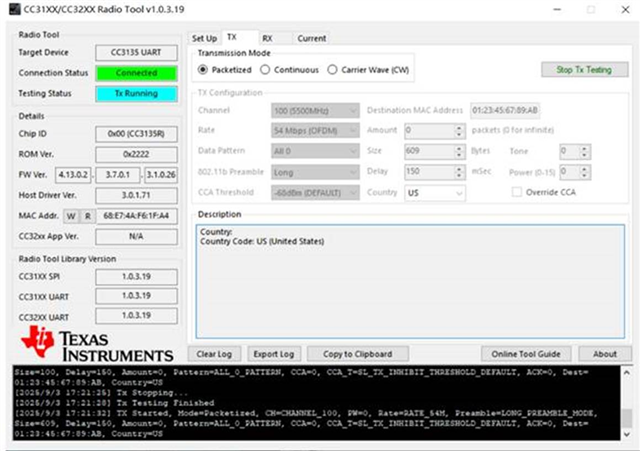Choose Continuous transmission mode
The image size is (640, 451).
click(x=289, y=70)
